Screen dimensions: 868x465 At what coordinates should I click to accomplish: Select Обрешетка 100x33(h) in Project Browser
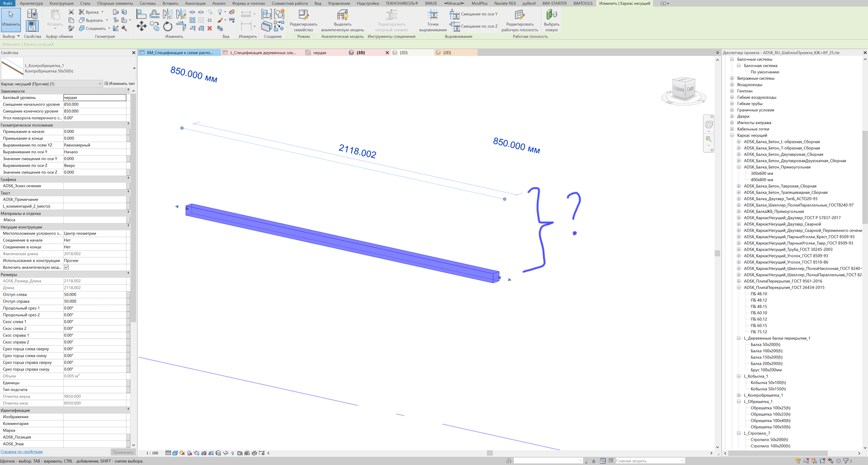pos(770,414)
